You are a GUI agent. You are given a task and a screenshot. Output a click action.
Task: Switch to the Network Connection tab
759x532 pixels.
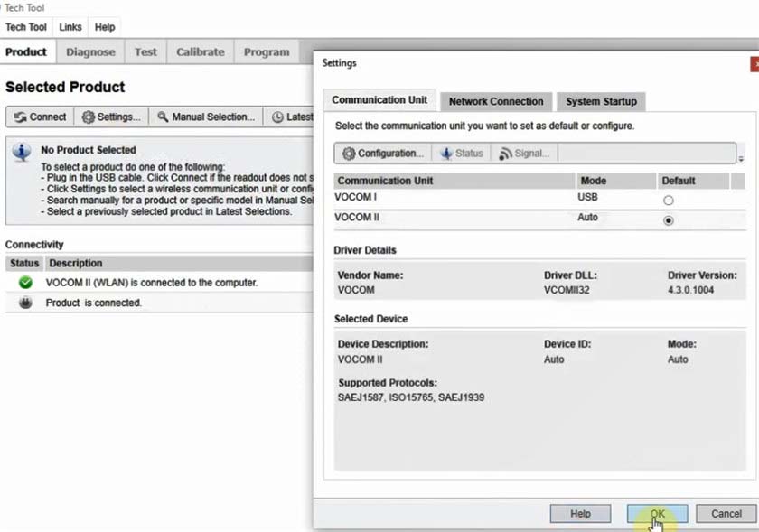[496, 102]
